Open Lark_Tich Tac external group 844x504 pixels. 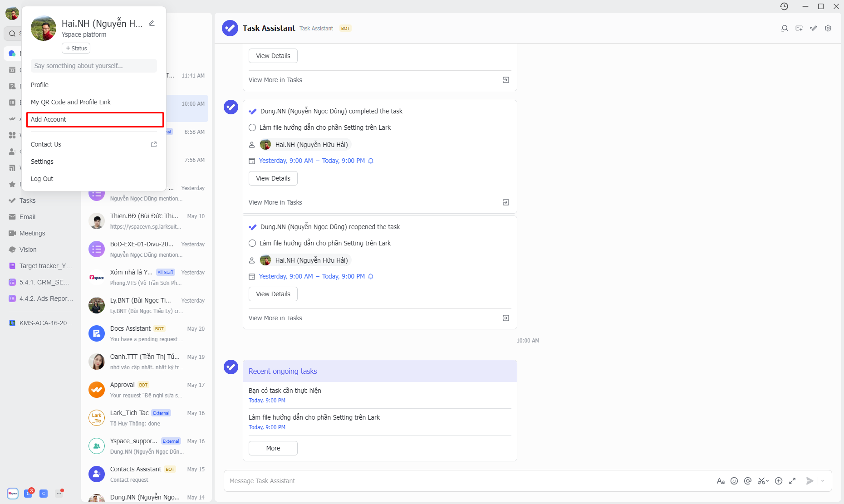(x=146, y=418)
